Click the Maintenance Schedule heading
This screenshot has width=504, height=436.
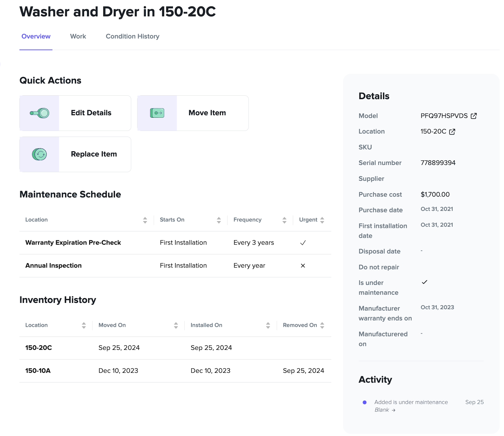(70, 195)
